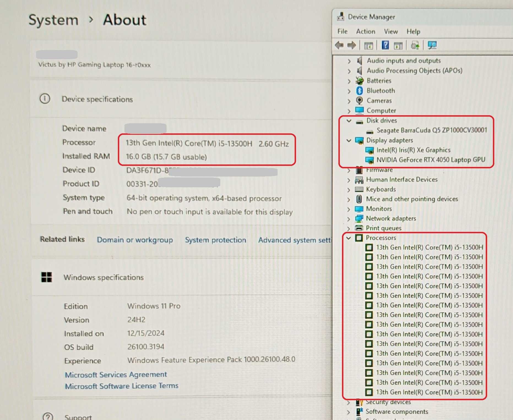Expand the Computer node chevron
Screen dimensions: 513x420
(349, 111)
